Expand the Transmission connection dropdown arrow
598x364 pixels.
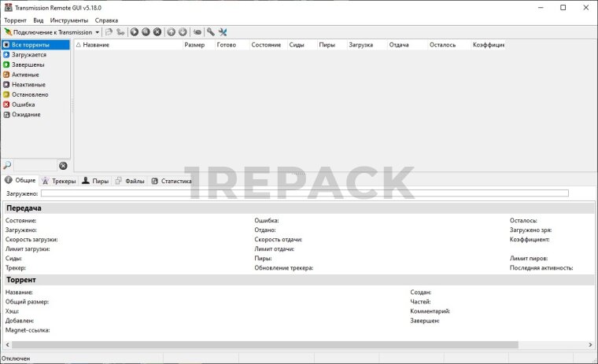[x=98, y=32]
